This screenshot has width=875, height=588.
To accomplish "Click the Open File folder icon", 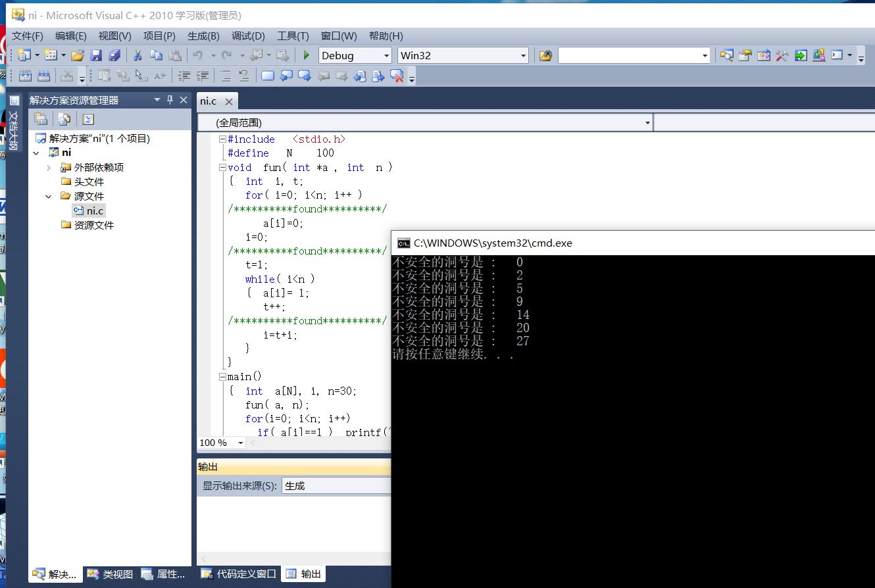I will 78,55.
